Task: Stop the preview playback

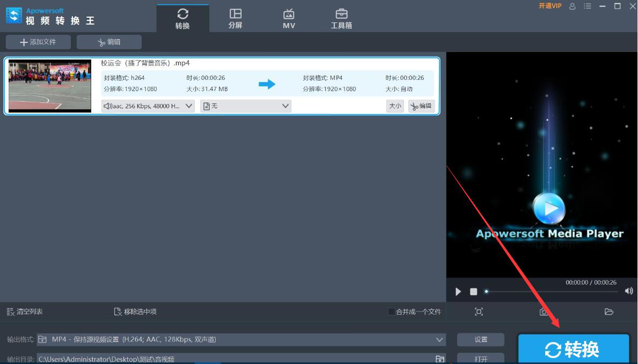Action: point(473,292)
